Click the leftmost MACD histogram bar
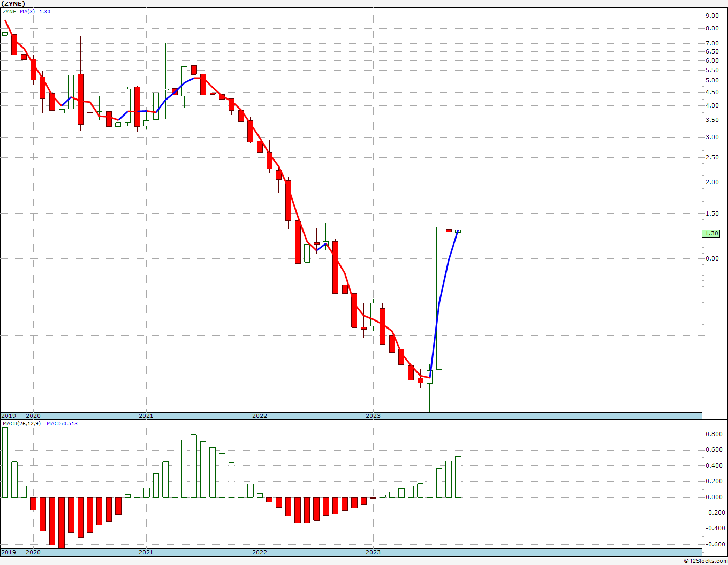 [5, 462]
